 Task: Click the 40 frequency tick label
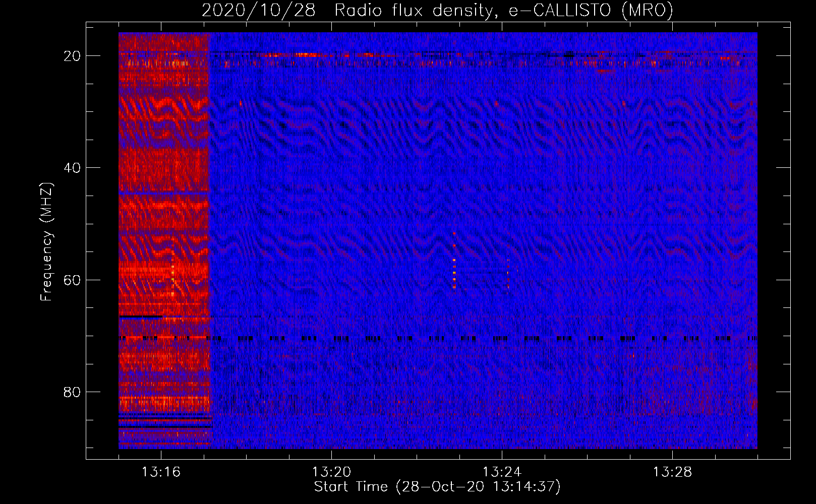72,168
